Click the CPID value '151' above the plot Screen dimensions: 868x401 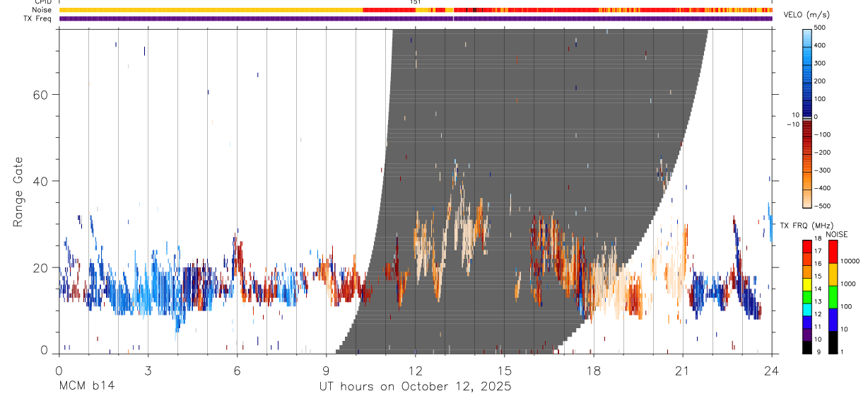(416, 2)
